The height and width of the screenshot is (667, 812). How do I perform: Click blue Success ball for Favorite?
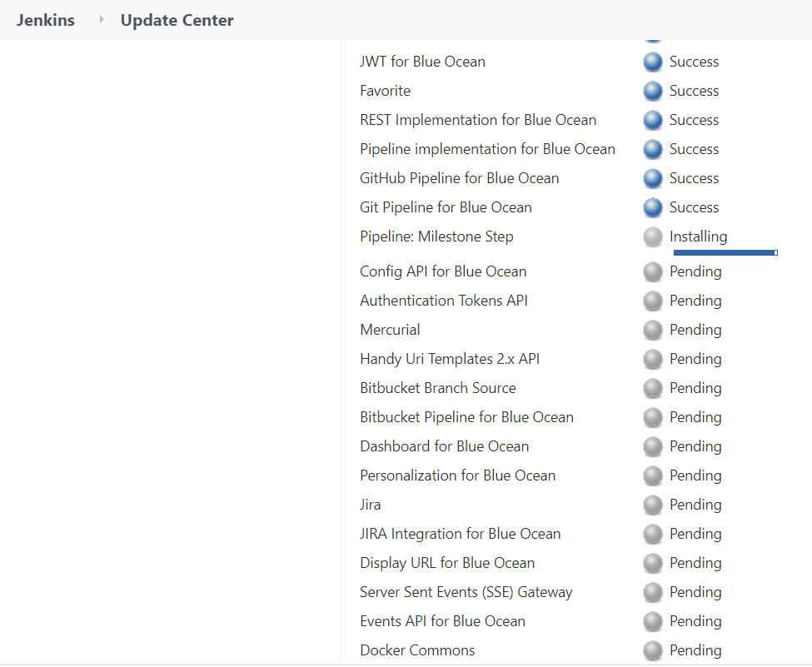coord(653,91)
